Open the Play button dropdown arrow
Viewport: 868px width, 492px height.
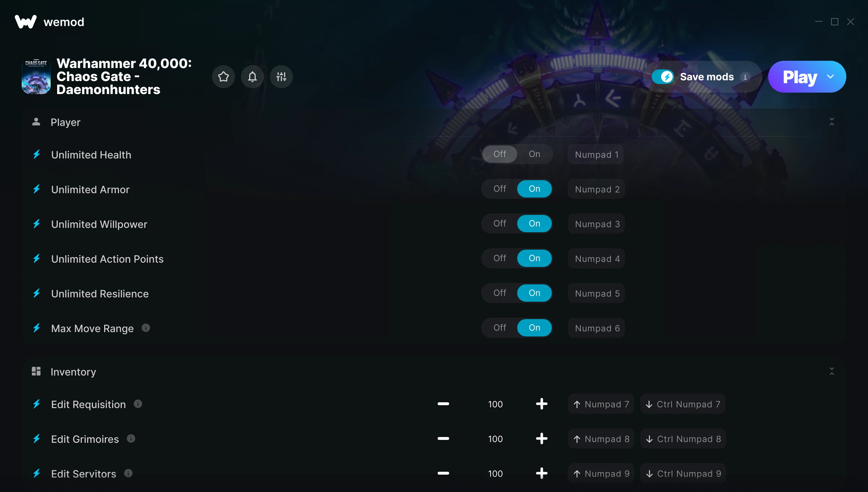(830, 77)
